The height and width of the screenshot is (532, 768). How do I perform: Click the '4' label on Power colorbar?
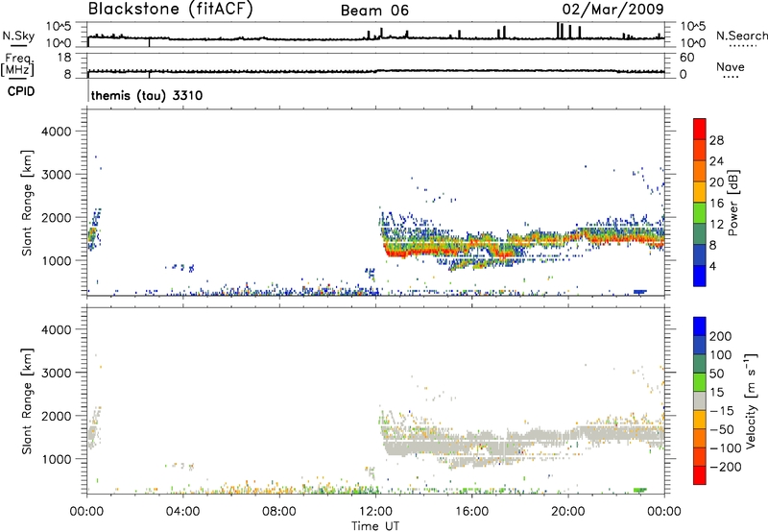[713, 267]
